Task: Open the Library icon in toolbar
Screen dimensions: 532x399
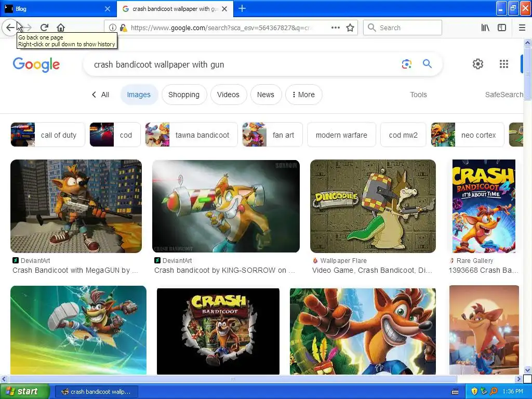Action: [x=485, y=28]
